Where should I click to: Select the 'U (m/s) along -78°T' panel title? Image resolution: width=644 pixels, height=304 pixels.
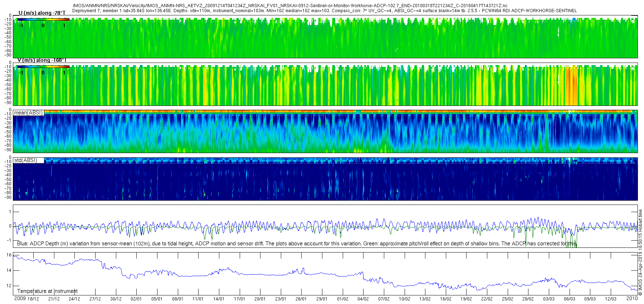click(x=42, y=13)
